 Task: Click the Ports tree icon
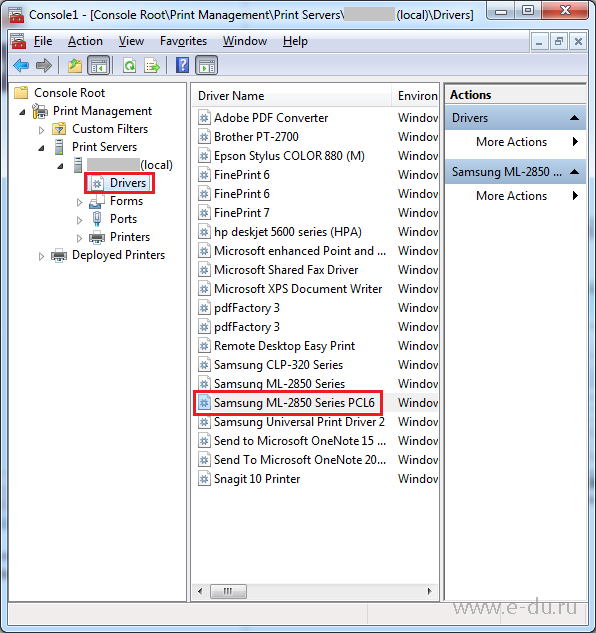tap(97, 219)
